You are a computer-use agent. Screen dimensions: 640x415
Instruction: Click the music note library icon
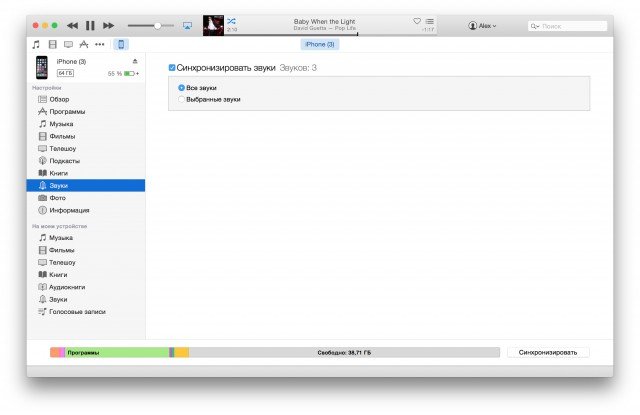point(36,45)
